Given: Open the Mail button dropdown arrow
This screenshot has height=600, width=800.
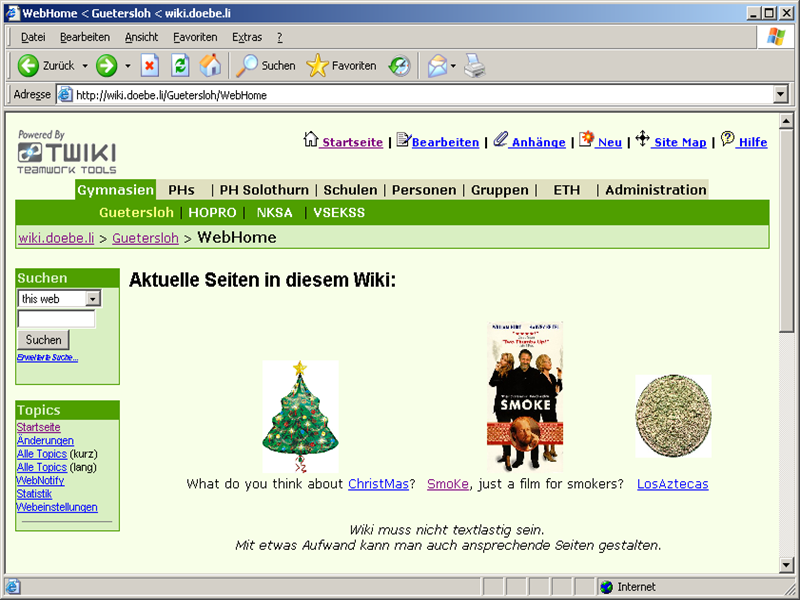Looking at the screenshot, I should pyautogui.click(x=454, y=66).
